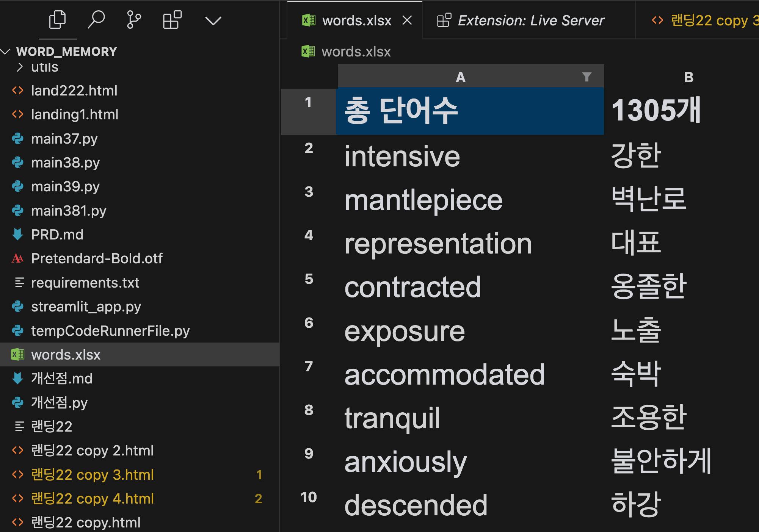Collapse the WORD_MEMORY folder section

5,52
